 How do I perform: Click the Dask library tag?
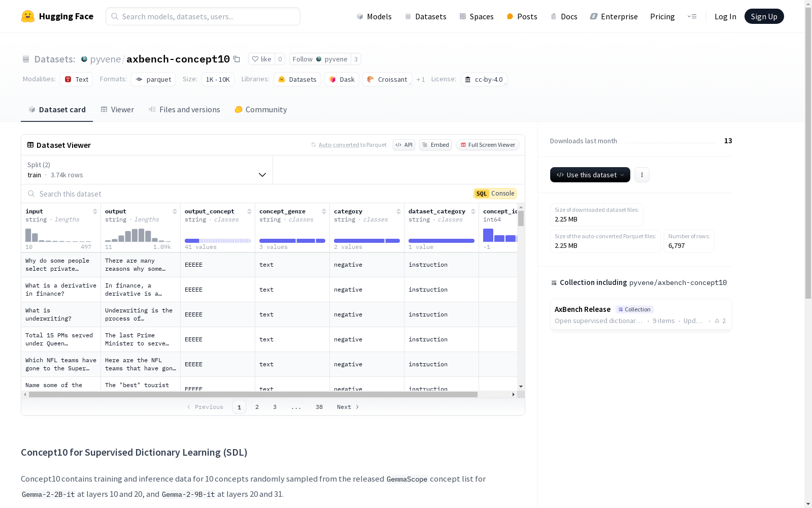click(x=342, y=79)
